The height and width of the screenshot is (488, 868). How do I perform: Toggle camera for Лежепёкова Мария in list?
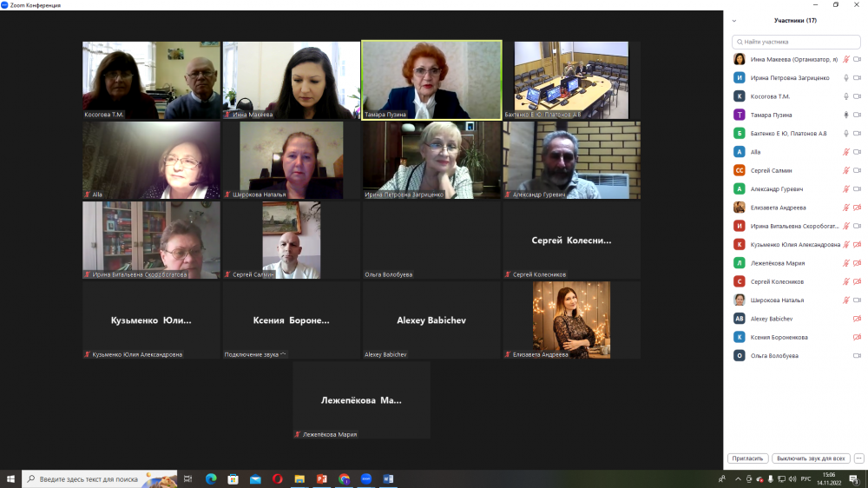pyautogui.click(x=857, y=263)
